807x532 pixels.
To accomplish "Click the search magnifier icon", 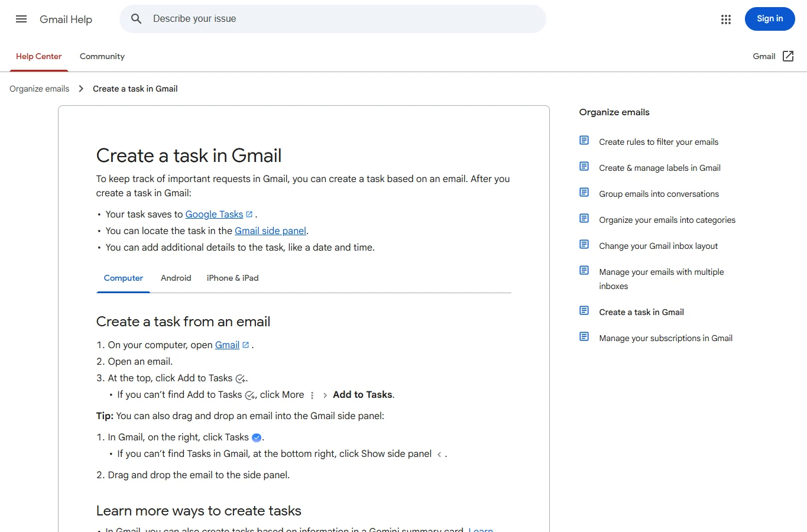I will point(137,19).
